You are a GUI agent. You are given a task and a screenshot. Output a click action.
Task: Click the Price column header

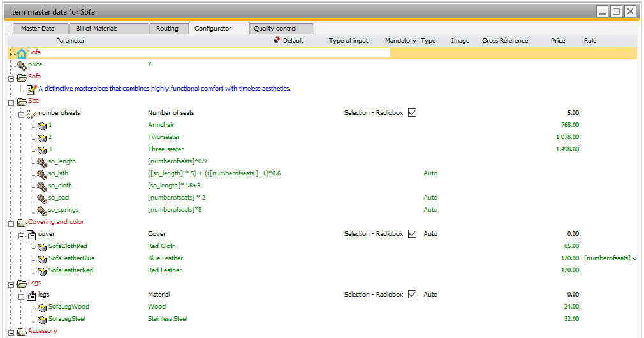[x=557, y=41]
